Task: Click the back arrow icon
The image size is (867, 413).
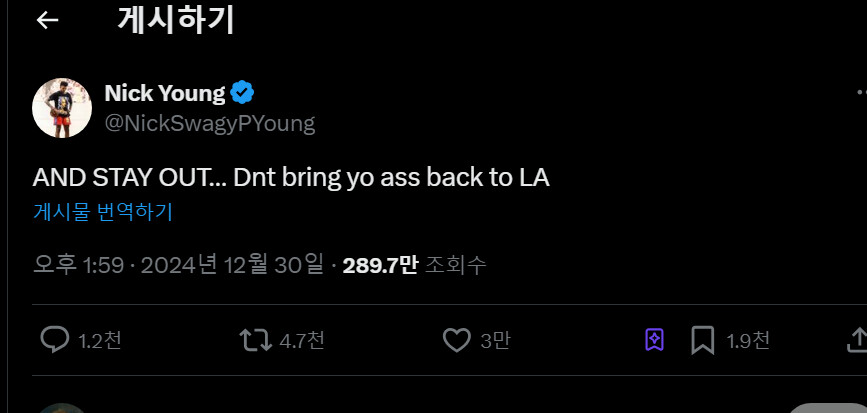Action: (47, 21)
